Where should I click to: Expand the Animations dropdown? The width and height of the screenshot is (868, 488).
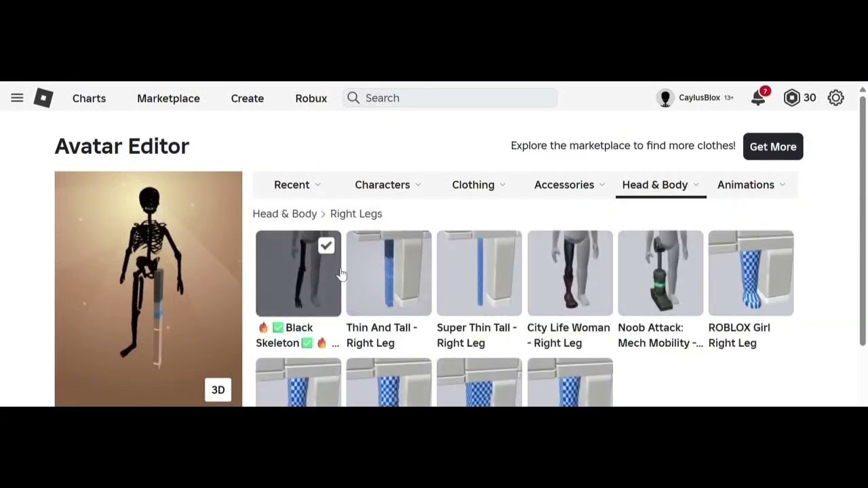pyautogui.click(x=751, y=185)
